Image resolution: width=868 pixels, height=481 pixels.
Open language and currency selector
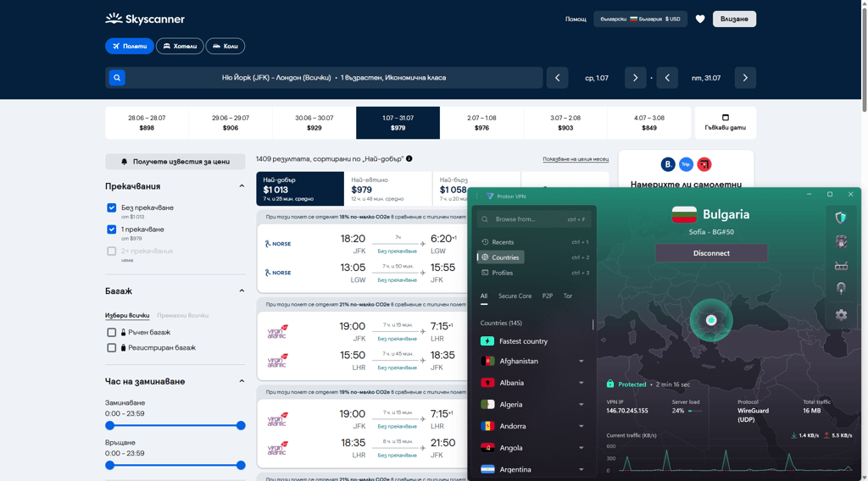click(x=641, y=19)
